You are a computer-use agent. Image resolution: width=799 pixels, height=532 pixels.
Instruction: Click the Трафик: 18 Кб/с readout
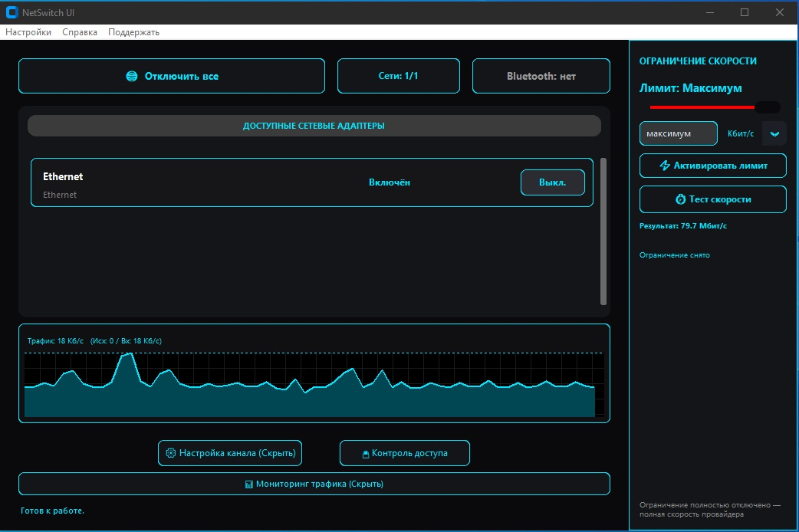(x=55, y=341)
